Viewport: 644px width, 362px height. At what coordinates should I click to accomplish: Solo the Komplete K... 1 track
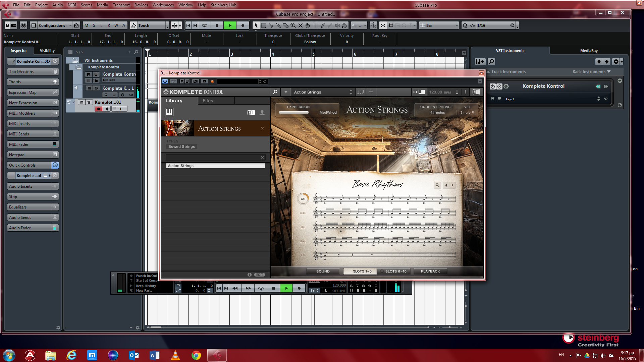[x=97, y=88]
